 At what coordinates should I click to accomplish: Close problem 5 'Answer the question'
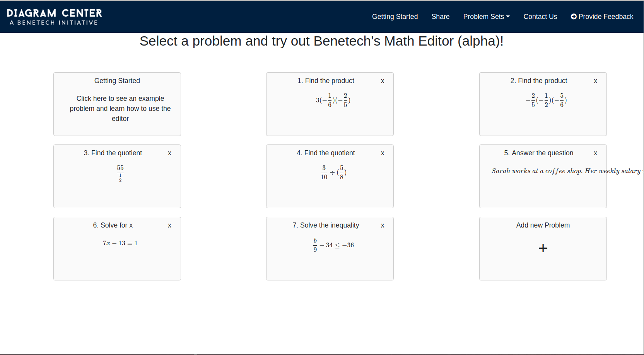[x=595, y=153]
